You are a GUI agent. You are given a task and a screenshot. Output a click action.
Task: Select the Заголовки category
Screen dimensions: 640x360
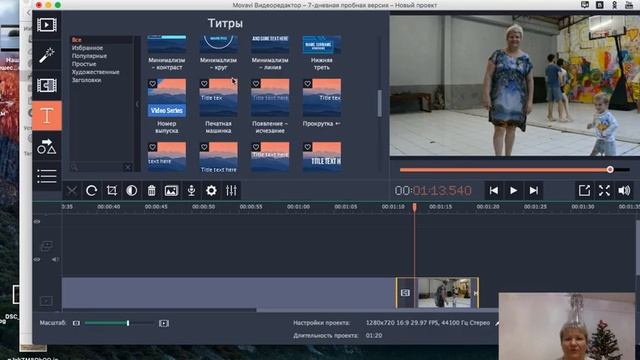pos(87,80)
